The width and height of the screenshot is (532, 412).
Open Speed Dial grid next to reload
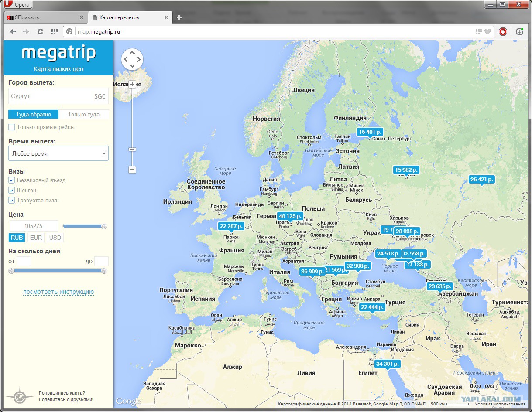55,31
